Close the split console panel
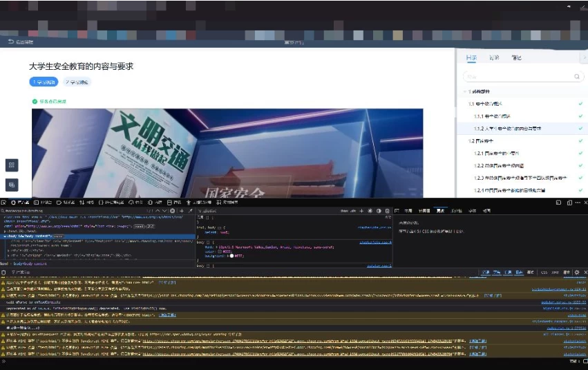The height and width of the screenshot is (370, 588). 585,272
